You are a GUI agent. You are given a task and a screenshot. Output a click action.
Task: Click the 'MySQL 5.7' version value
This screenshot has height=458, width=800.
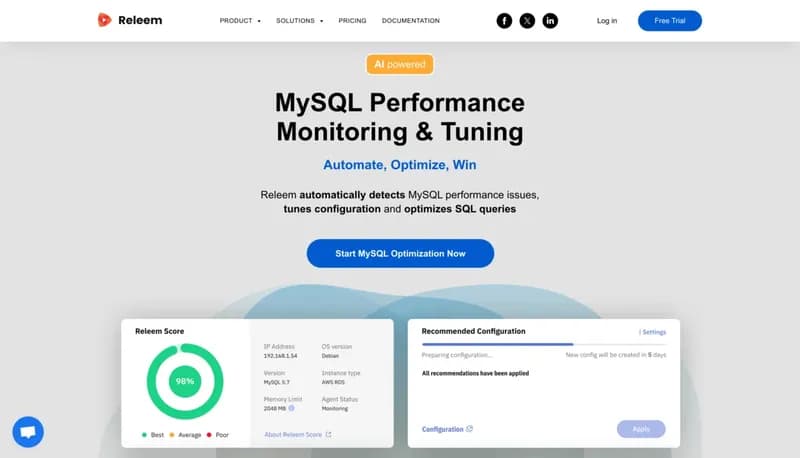tap(277, 382)
